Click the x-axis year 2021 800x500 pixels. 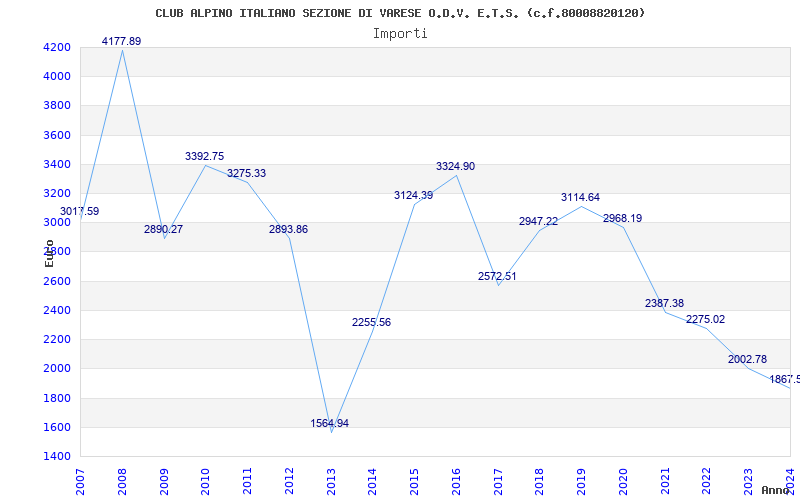665,482
